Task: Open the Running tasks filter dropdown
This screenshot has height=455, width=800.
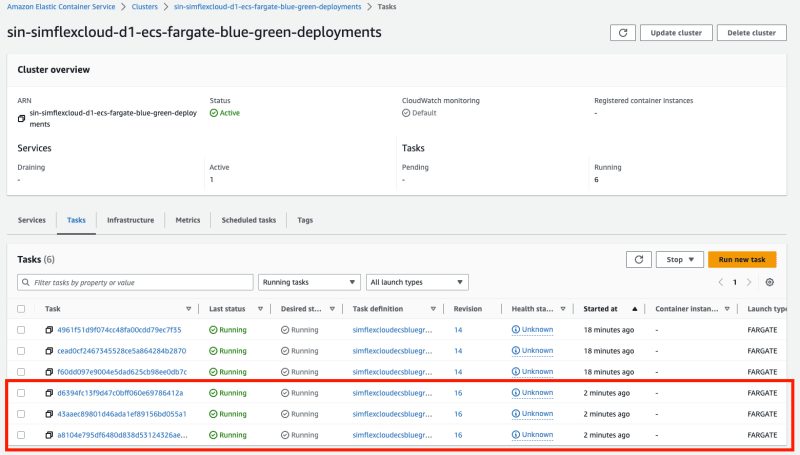Action: (x=309, y=282)
